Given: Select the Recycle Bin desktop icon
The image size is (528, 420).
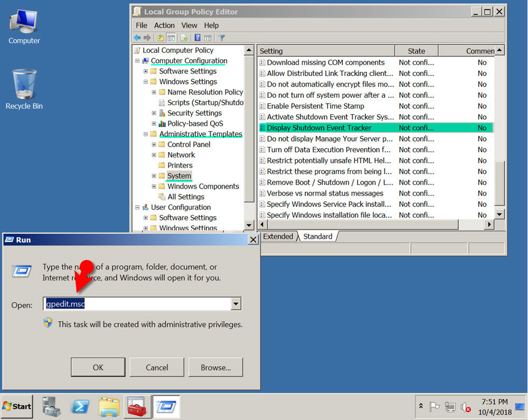Looking at the screenshot, I should tap(24, 89).
